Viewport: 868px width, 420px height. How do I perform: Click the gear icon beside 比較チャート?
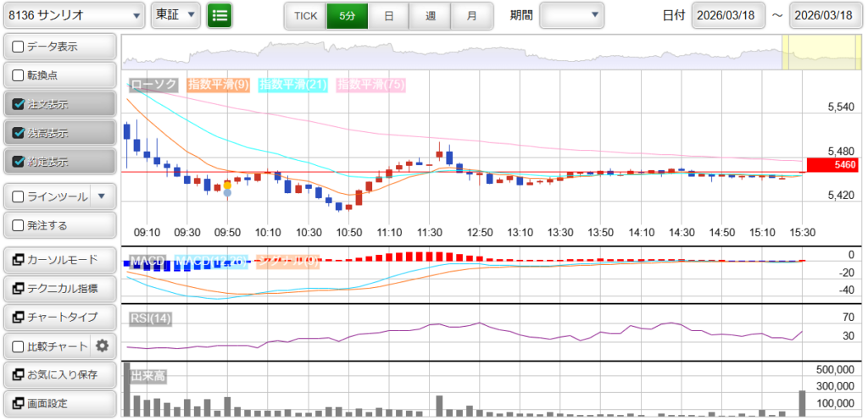(x=103, y=345)
